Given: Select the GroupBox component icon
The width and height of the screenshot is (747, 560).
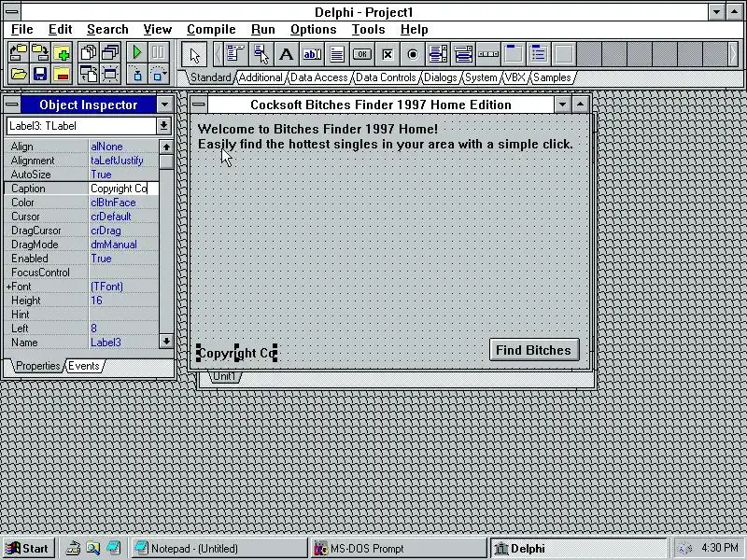Looking at the screenshot, I should coord(514,54).
